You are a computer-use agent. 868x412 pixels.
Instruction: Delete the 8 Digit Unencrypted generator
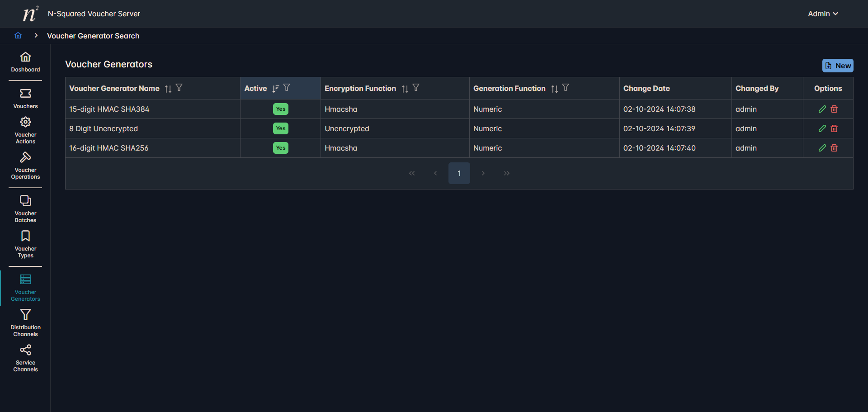click(x=834, y=128)
